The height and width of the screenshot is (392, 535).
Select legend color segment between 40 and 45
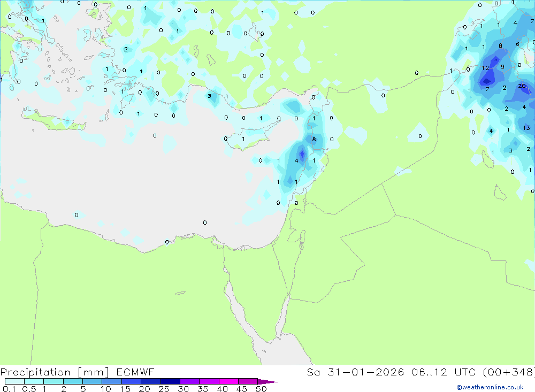coord(228,381)
